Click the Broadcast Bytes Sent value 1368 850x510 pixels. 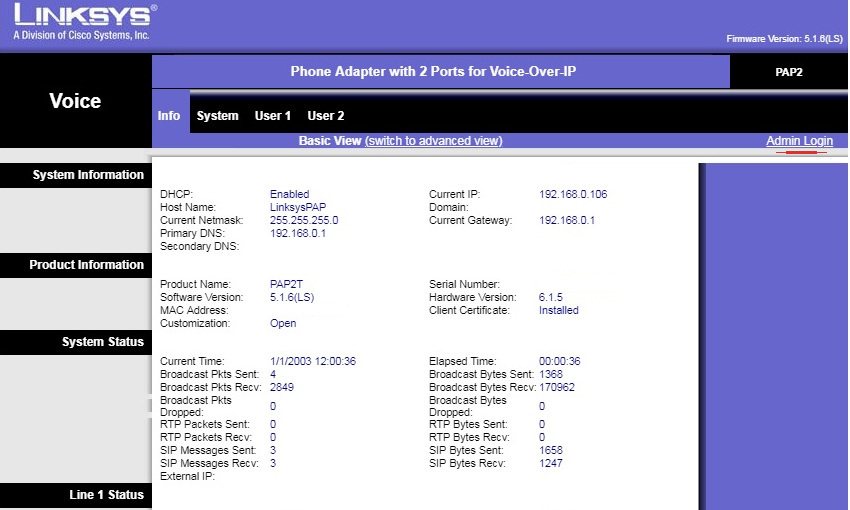tap(550, 374)
